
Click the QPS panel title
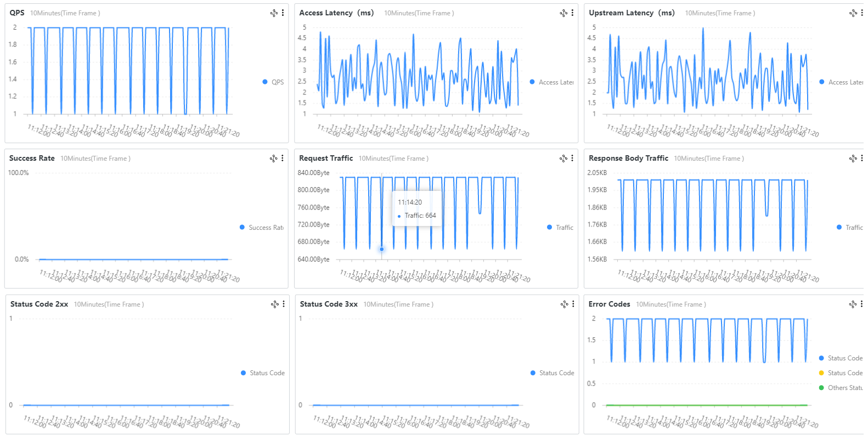(x=17, y=13)
